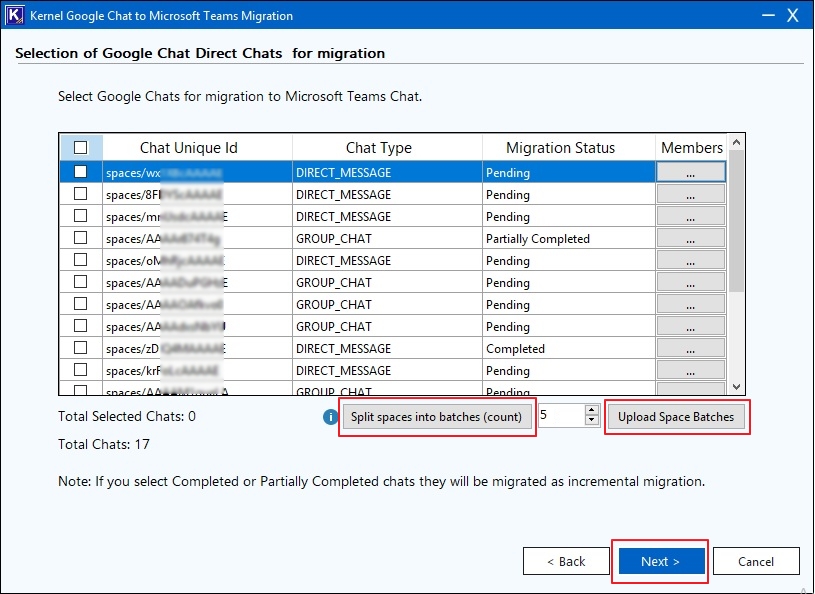Select spaces/mr row's DIRECT_MESSAGE cell
The width and height of the screenshot is (815, 594).
pyautogui.click(x=387, y=216)
